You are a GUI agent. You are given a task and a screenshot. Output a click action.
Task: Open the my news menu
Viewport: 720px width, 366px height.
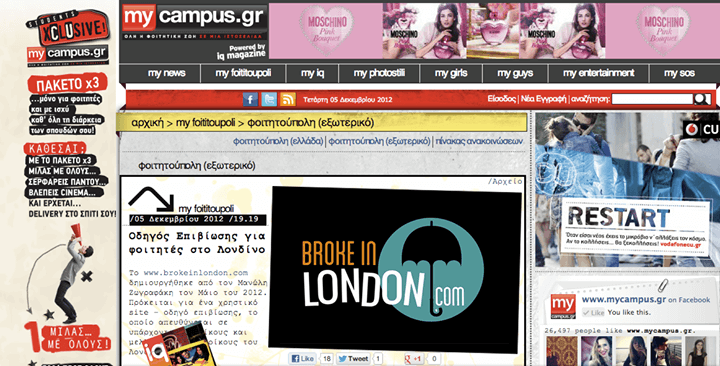[x=166, y=73]
